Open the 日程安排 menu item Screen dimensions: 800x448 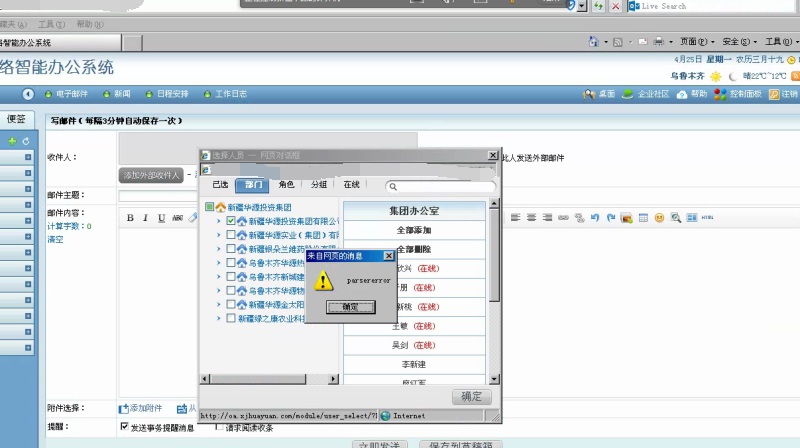tap(167, 94)
